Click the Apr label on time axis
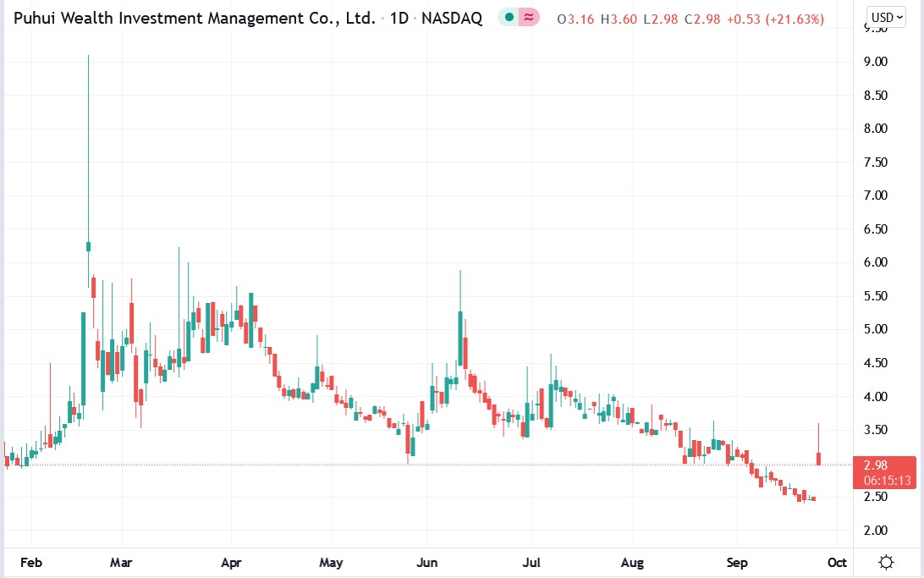Viewport: 924px width, 578px height. pos(231,563)
